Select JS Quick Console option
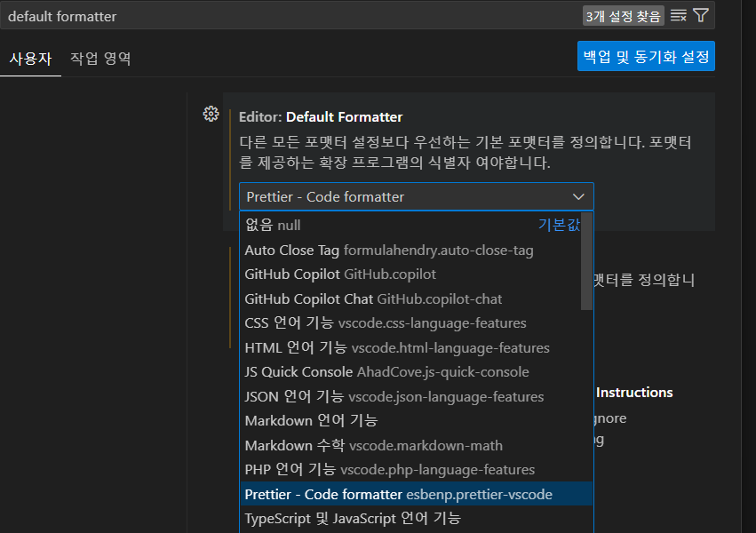Screen dimensions: 756x533 click(417, 372)
